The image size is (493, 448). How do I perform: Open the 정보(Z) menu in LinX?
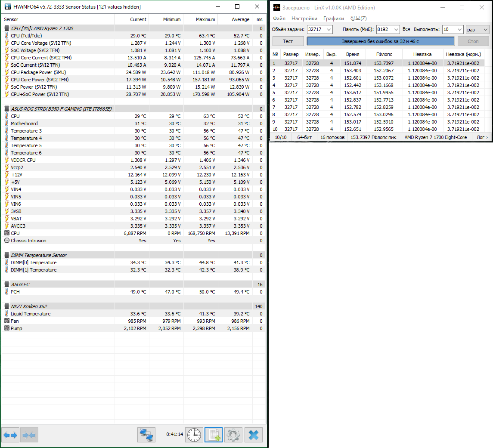pyautogui.click(x=358, y=19)
